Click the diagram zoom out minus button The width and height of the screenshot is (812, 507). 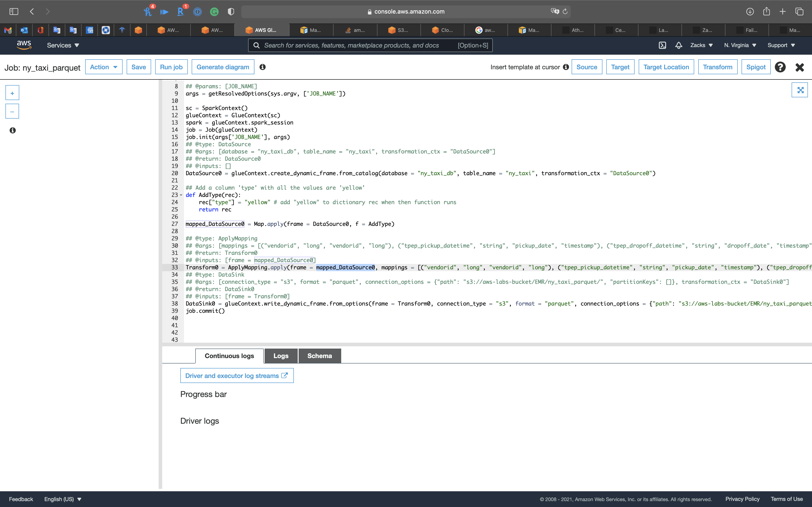coord(12,112)
